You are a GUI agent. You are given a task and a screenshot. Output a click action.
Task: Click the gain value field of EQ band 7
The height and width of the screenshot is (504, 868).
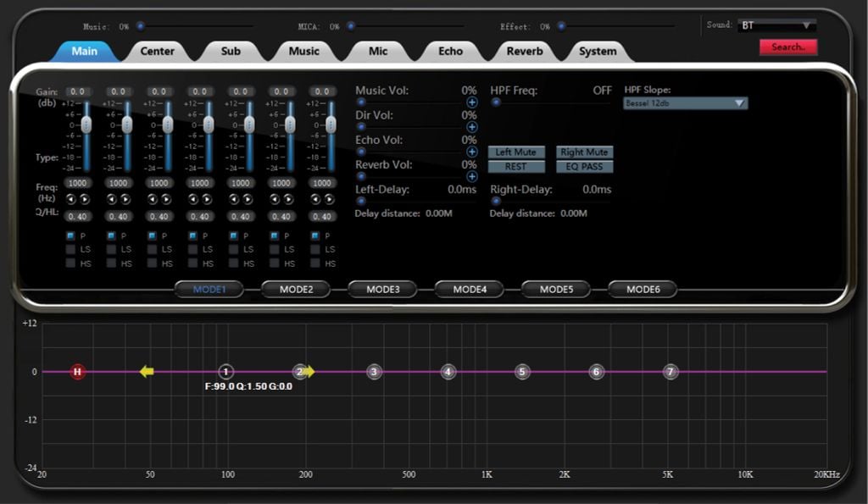point(322,91)
